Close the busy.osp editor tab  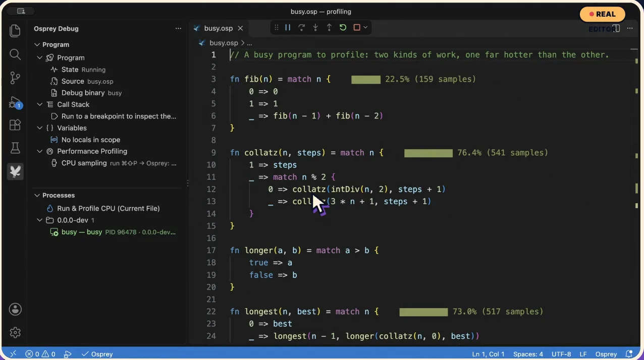[240, 29]
